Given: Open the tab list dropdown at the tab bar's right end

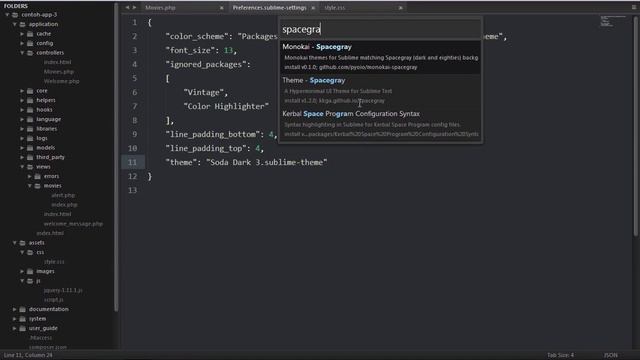Looking at the screenshot, I should coord(634,7).
